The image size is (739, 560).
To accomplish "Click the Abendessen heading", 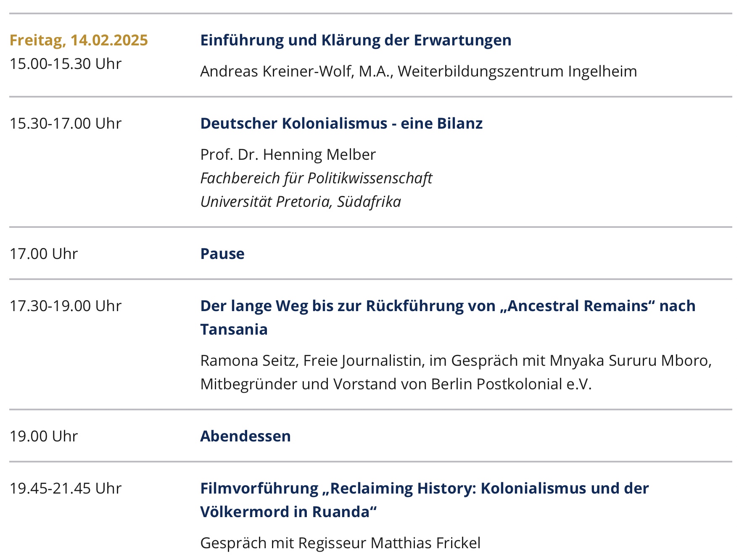I will click(x=245, y=436).
